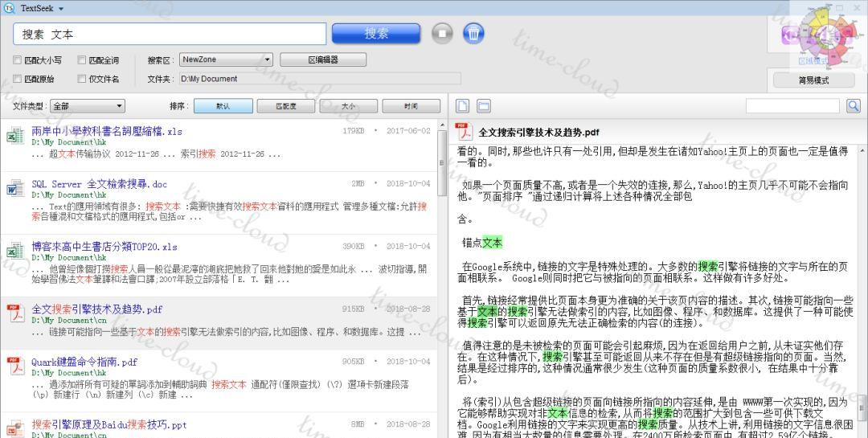Clear results with the blue trash icon
868x438 pixels.
tap(473, 33)
